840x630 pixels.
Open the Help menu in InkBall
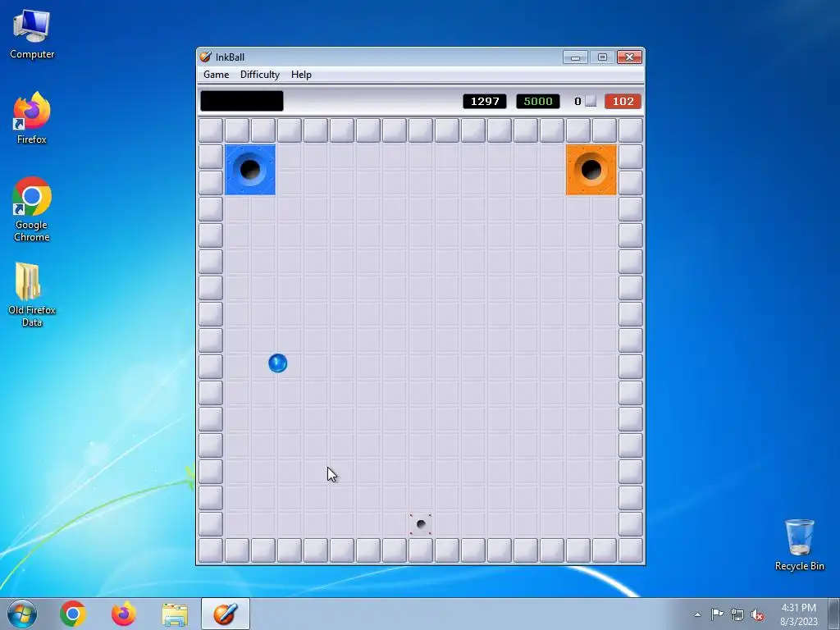tap(301, 75)
